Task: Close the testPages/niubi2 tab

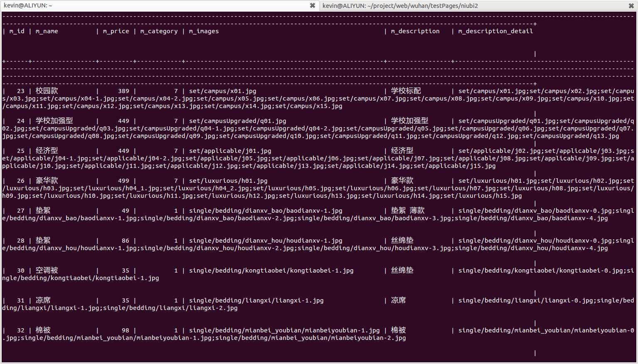Action: [x=631, y=5]
